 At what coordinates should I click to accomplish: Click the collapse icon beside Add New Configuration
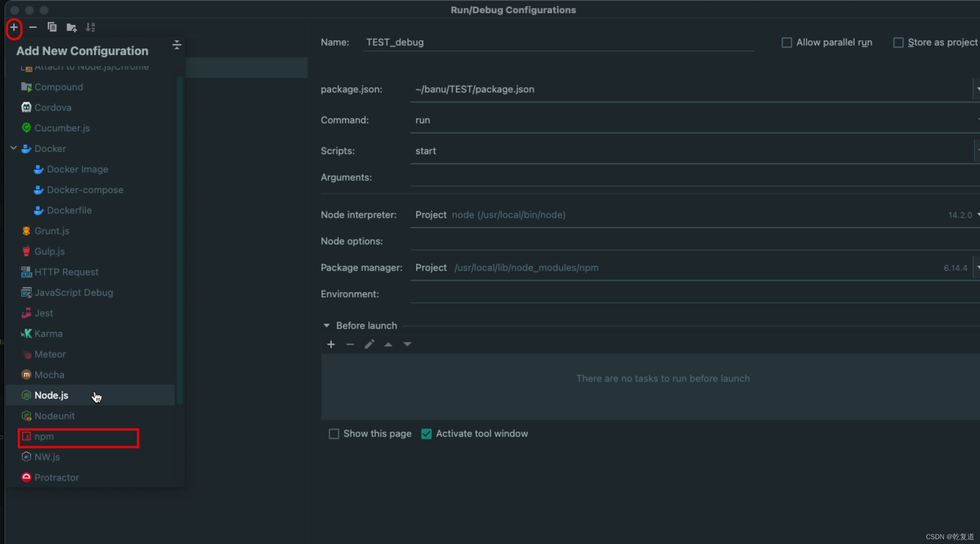tap(177, 45)
